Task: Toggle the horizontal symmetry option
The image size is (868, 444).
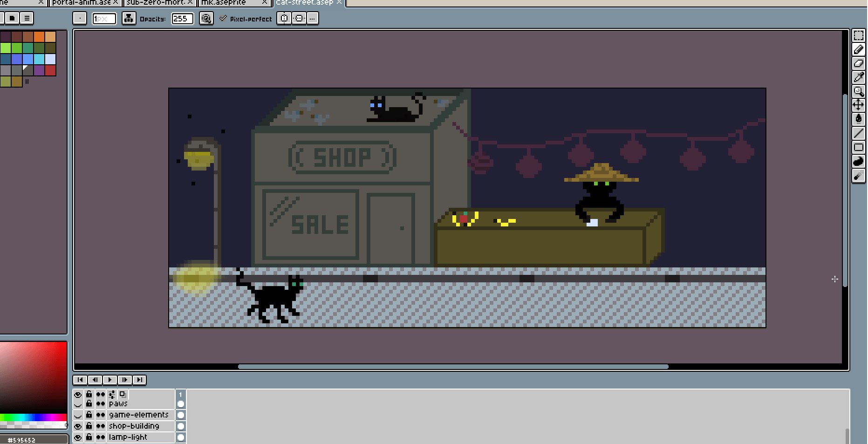Action: pos(284,19)
